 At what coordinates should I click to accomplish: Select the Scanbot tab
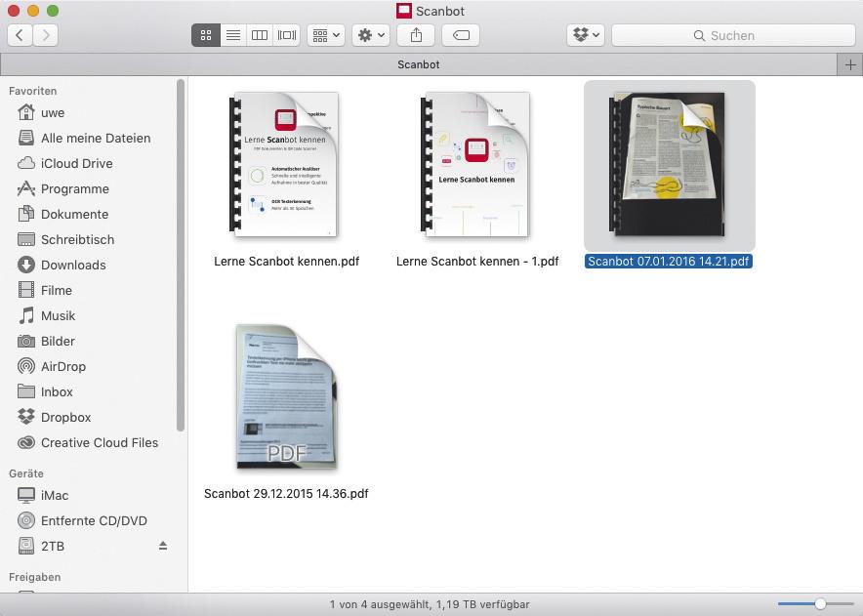pyautogui.click(x=418, y=64)
